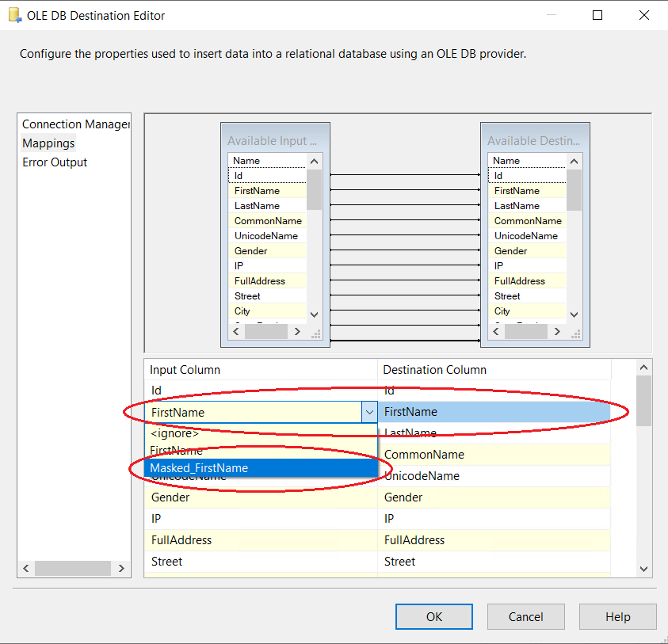668x644 pixels.
Task: Click the OK button
Action: coord(433,616)
